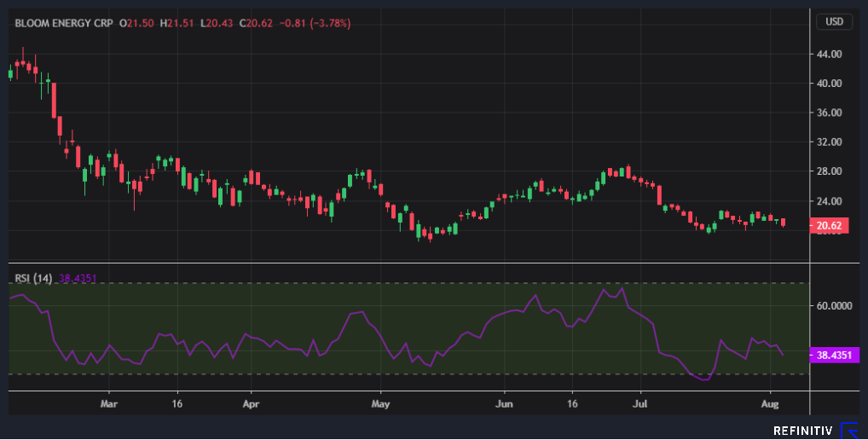
Task: Click the RSI (14) indicator label
Action: tap(33, 278)
